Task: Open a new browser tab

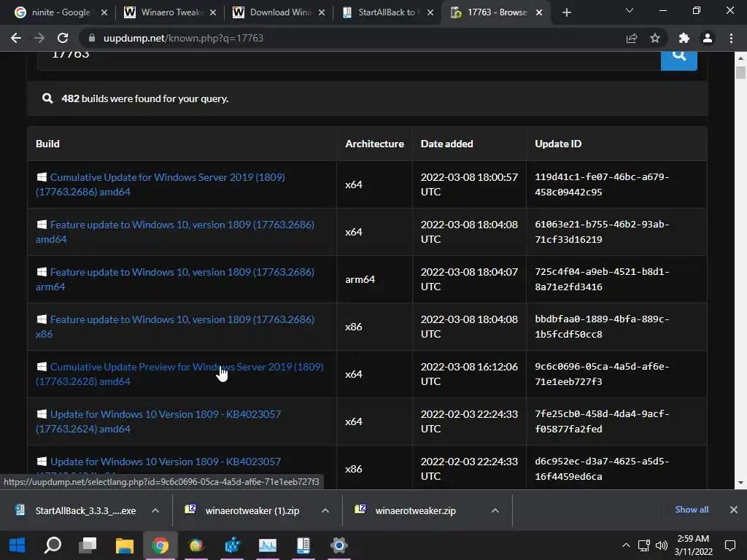Action: pos(566,12)
